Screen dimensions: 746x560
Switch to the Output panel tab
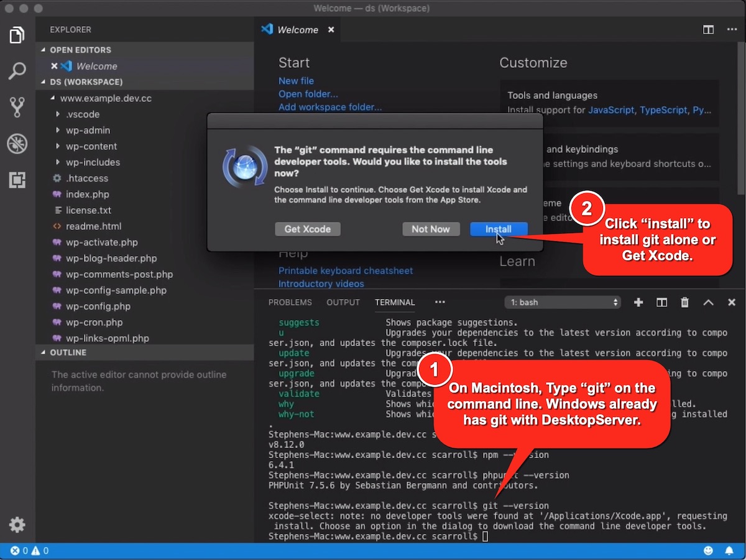343,302
